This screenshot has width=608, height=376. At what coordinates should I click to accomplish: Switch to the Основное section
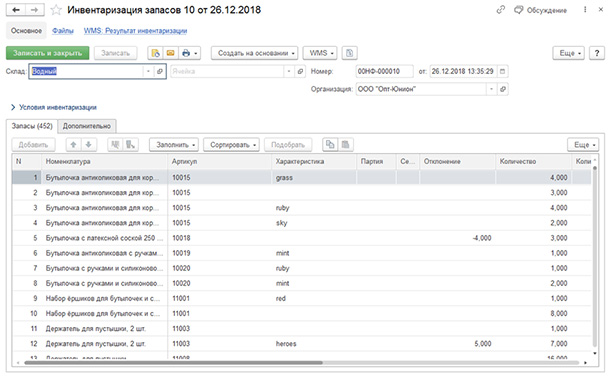(x=26, y=31)
